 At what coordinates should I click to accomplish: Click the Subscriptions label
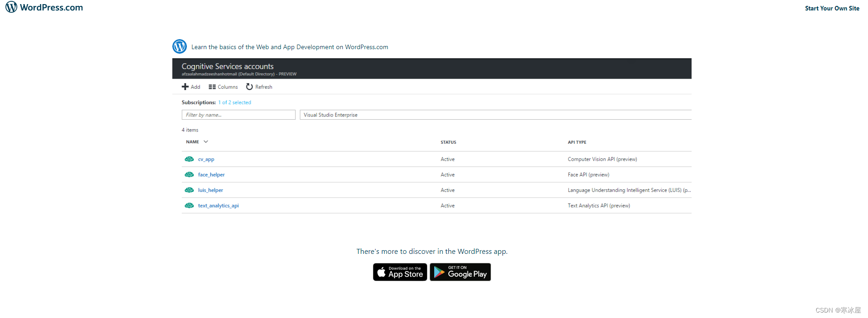click(199, 102)
